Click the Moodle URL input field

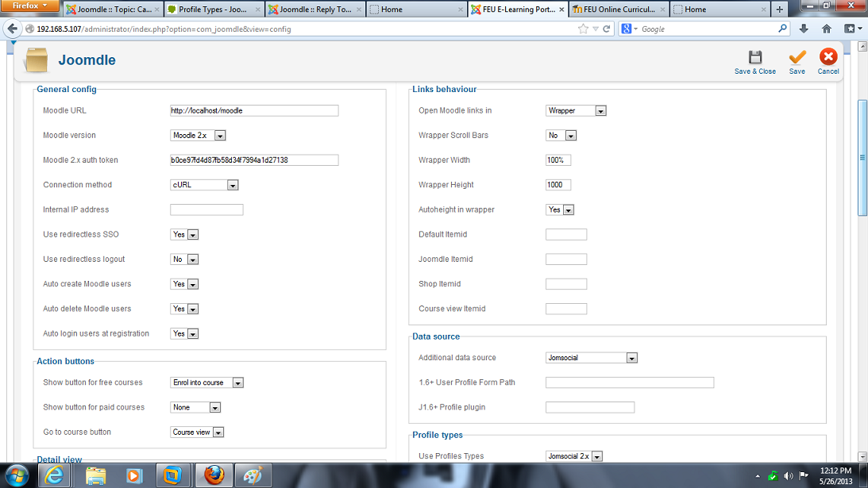pos(254,111)
